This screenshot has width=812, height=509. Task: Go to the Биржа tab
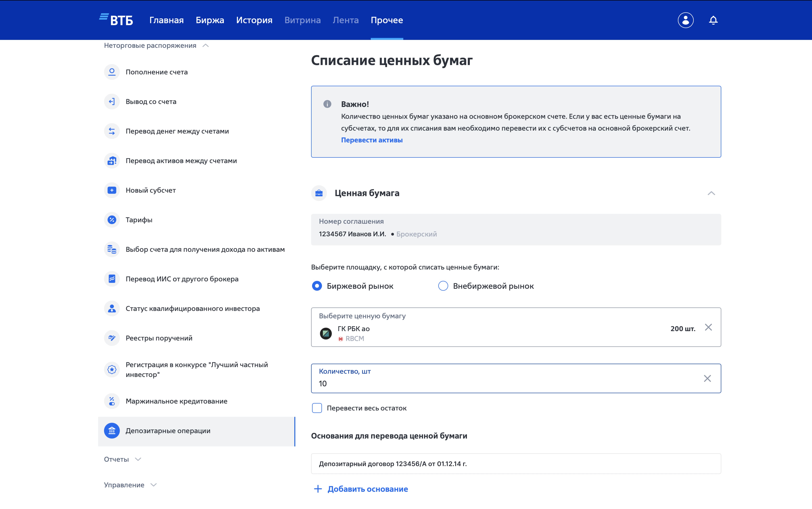tap(210, 20)
